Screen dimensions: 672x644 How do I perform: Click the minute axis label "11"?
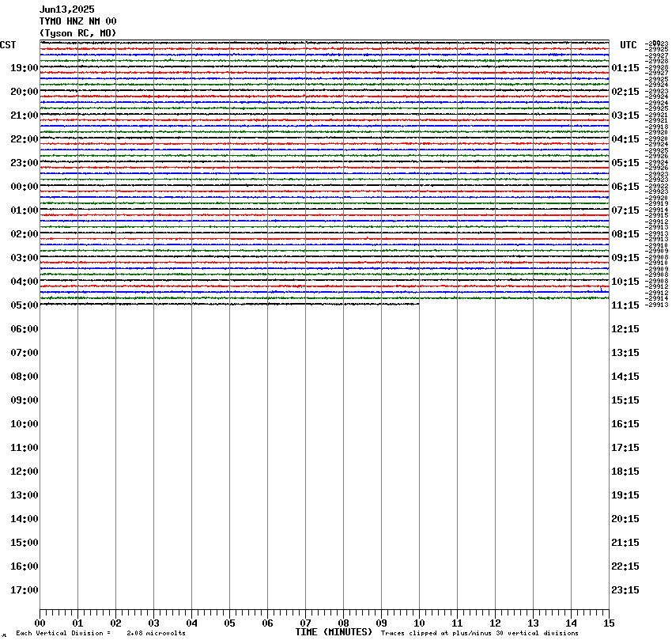point(457,623)
